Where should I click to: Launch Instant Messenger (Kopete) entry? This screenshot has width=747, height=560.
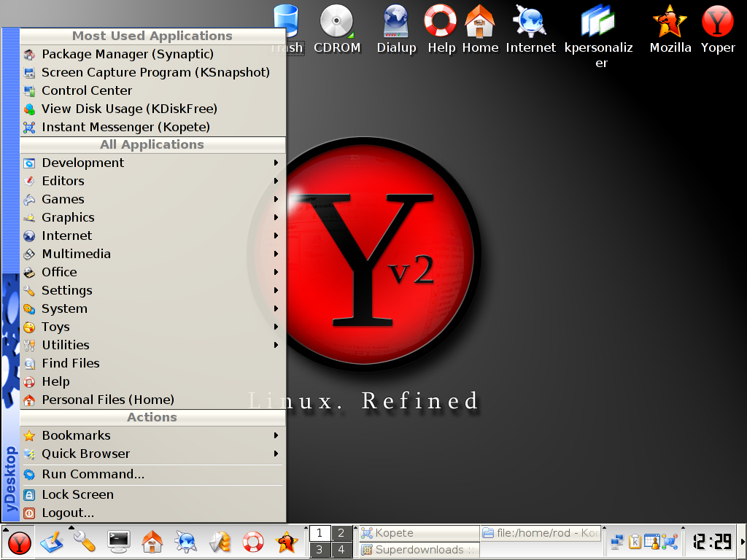(152, 127)
